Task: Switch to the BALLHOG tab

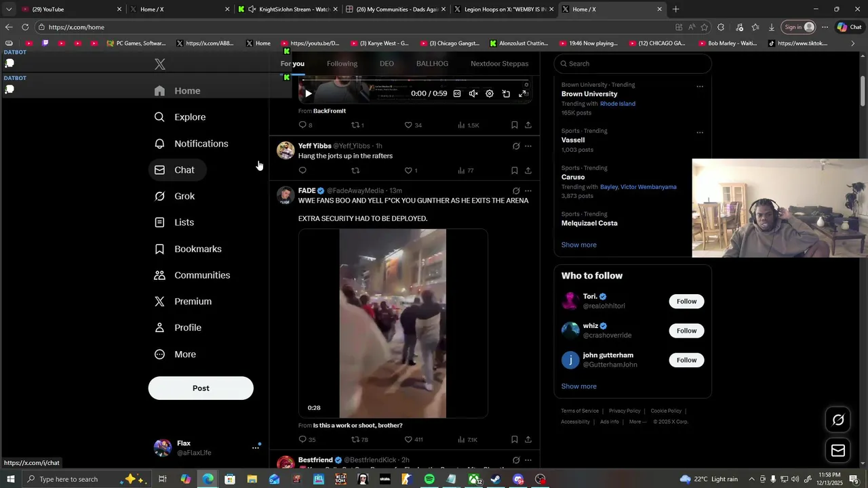Action: tap(432, 64)
